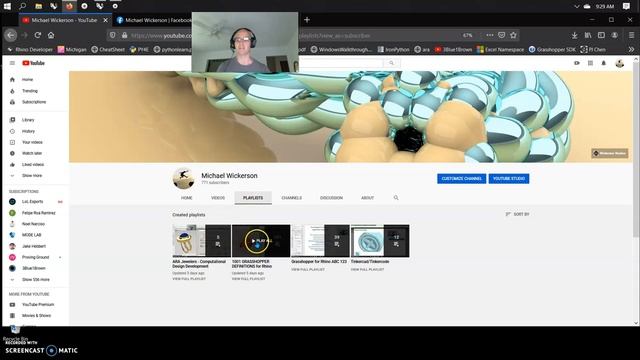Image resolution: width=640 pixels, height=360 pixels.
Task: Open the SORT BY dropdown
Action: [x=517, y=214]
